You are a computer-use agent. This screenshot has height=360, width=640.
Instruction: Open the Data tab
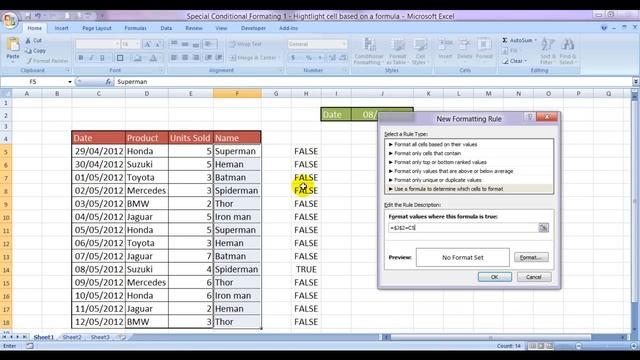[166, 28]
